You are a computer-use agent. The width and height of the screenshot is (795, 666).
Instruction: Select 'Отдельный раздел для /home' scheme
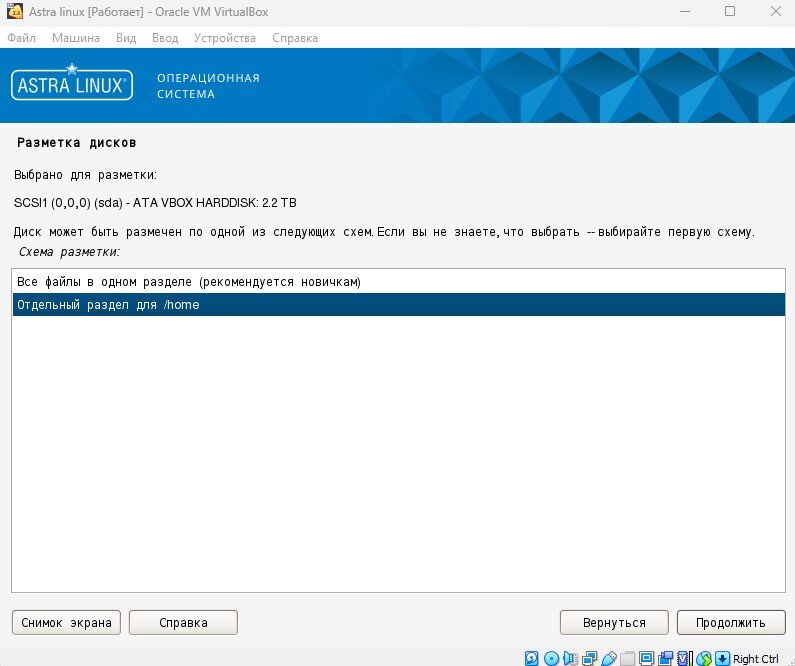(399, 305)
